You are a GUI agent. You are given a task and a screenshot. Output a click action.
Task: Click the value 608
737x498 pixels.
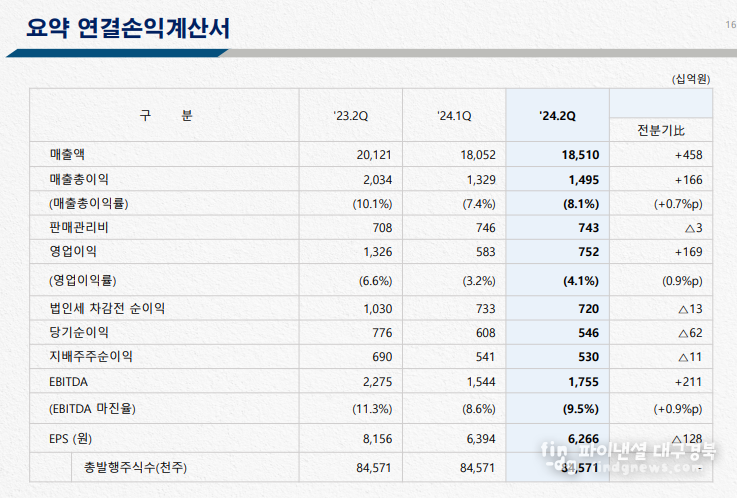486,333
